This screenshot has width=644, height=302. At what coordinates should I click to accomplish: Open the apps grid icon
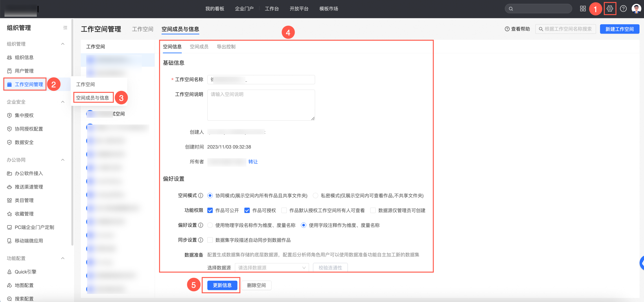coord(583,9)
